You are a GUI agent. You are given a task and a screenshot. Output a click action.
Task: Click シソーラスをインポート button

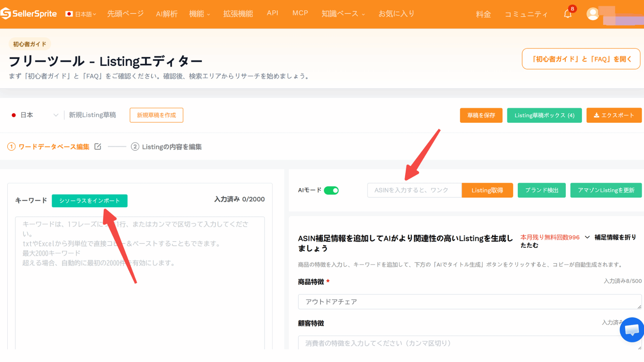tap(89, 201)
